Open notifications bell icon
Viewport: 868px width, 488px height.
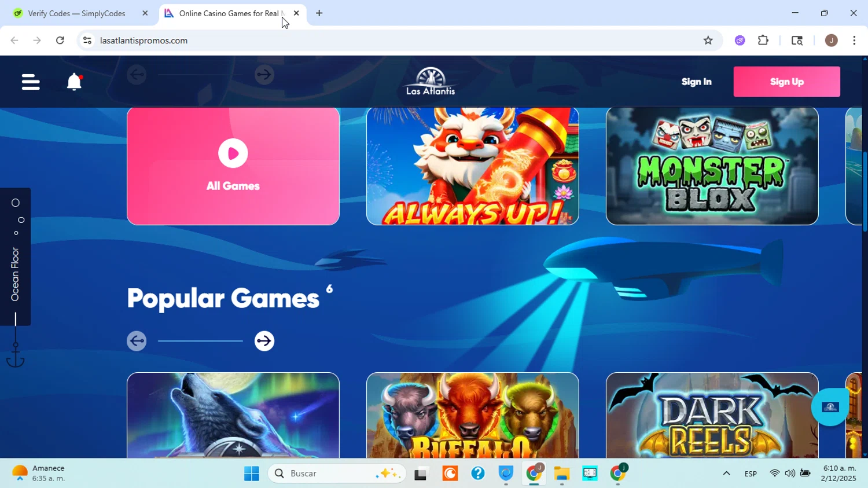[x=74, y=82]
